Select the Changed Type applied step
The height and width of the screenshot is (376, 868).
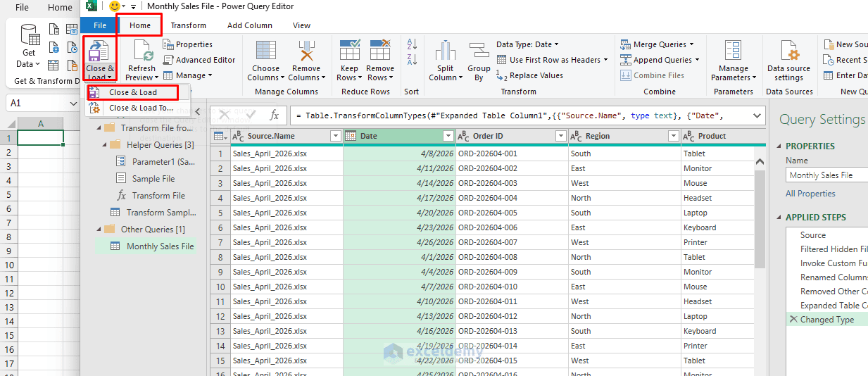[828, 320]
